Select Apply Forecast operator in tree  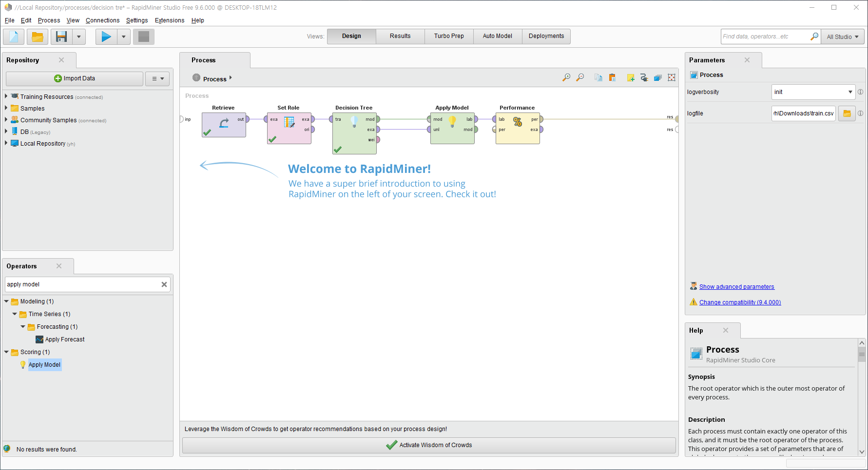65,339
